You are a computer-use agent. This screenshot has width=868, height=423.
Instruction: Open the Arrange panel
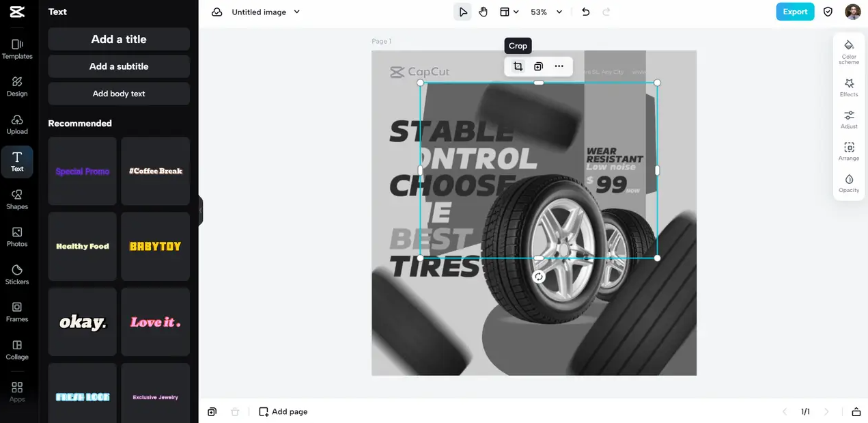click(849, 151)
